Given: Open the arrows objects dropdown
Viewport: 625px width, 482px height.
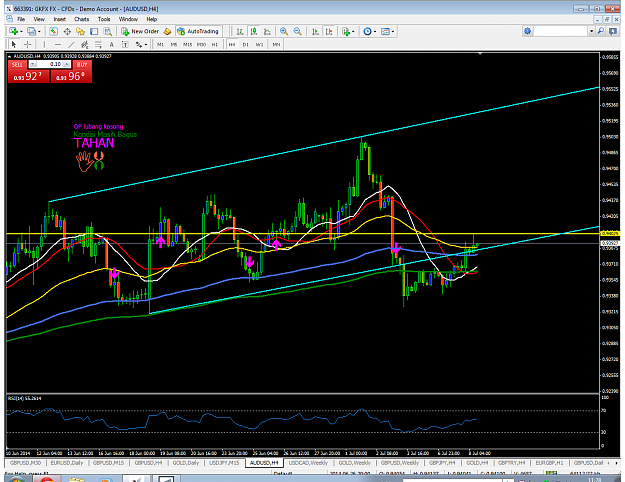Looking at the screenshot, I should pyautogui.click(x=146, y=44).
